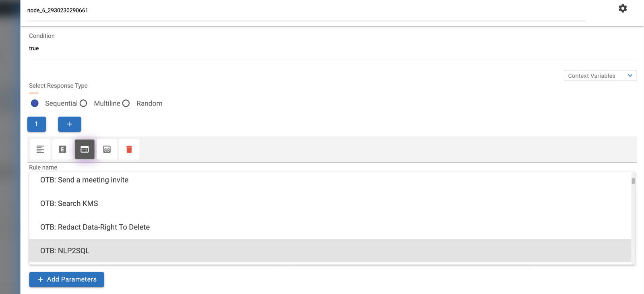Select the JavaScript 'E' response icon

pos(62,149)
